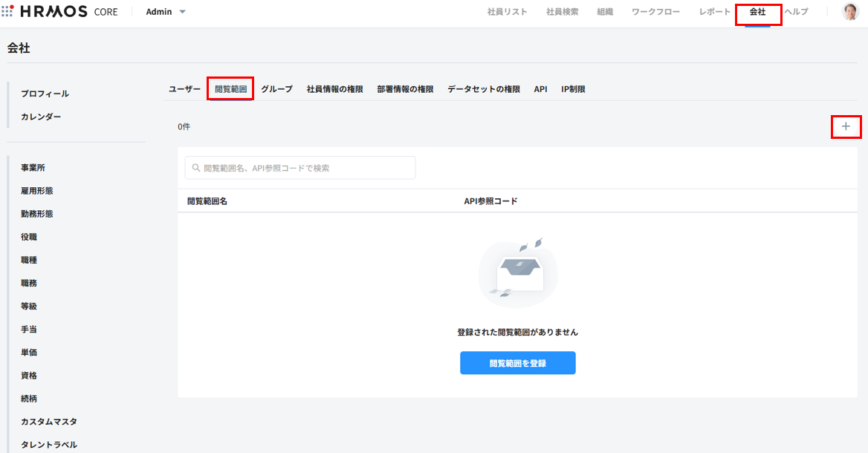The width and height of the screenshot is (868, 453).
Task: Select プロフィール in the sidebar
Action: point(45,94)
